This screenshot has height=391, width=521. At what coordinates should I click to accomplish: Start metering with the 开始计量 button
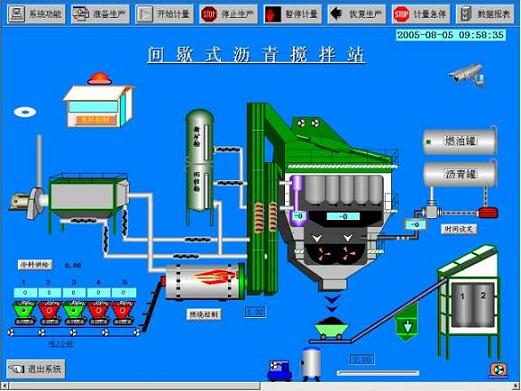[x=164, y=14]
